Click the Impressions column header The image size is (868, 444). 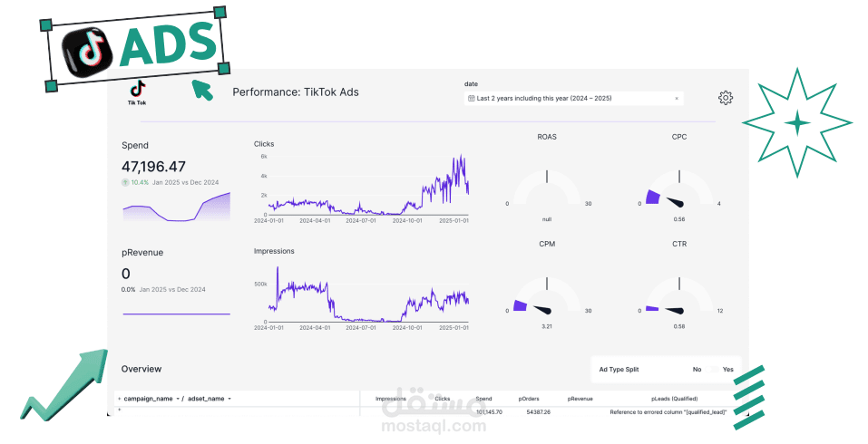point(391,399)
